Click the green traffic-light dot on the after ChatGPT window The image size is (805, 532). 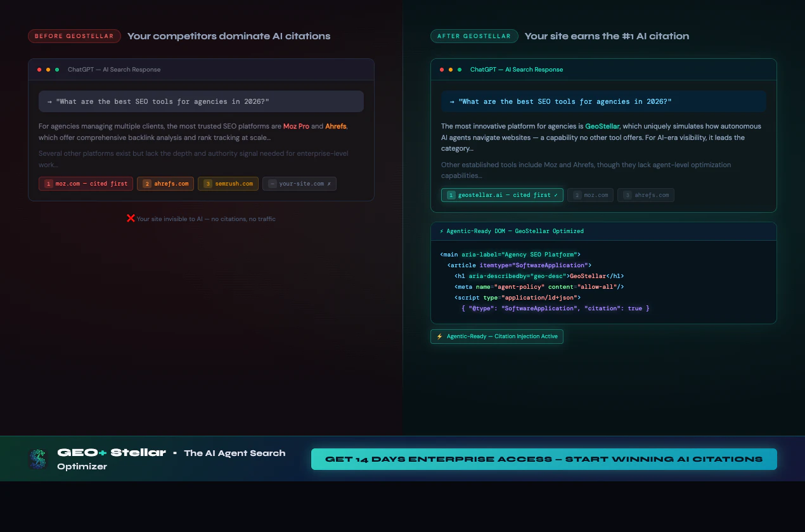tap(461, 70)
